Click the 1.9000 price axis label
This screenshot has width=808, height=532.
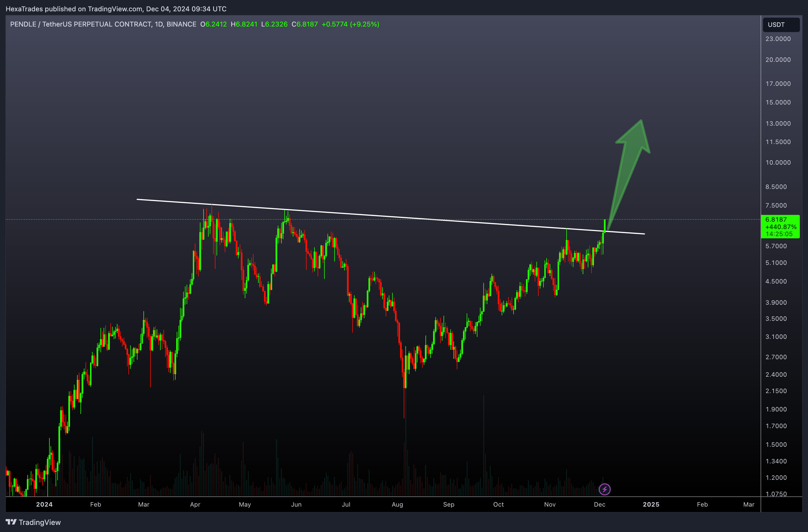(x=776, y=409)
